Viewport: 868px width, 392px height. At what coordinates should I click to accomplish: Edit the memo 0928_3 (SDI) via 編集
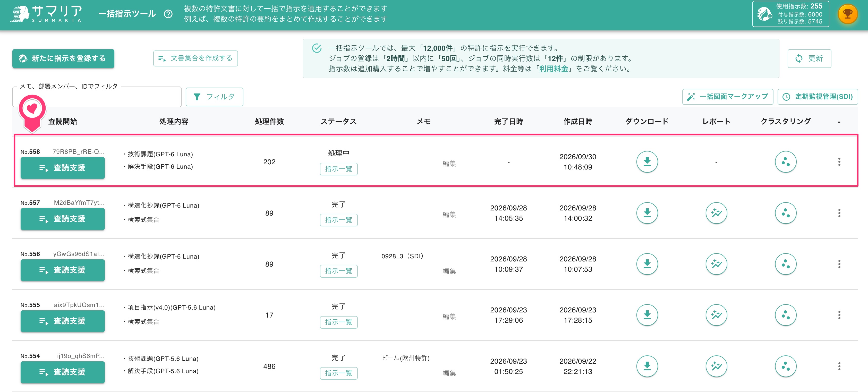449,271
